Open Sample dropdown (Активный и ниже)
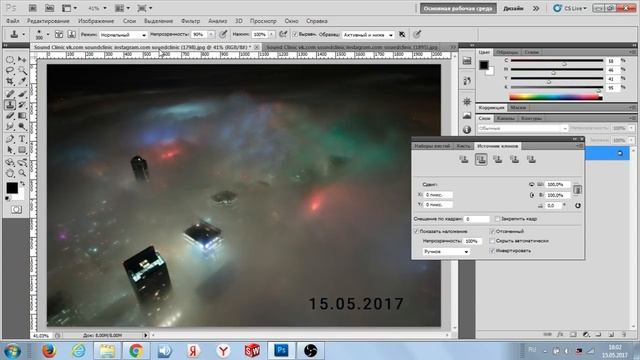The height and width of the screenshot is (360, 640). 368,35
